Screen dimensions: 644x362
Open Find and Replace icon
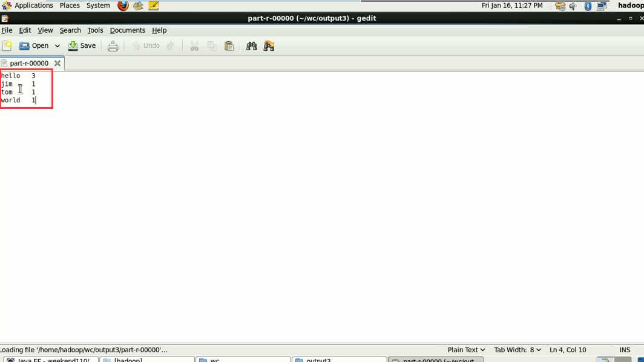[269, 46]
